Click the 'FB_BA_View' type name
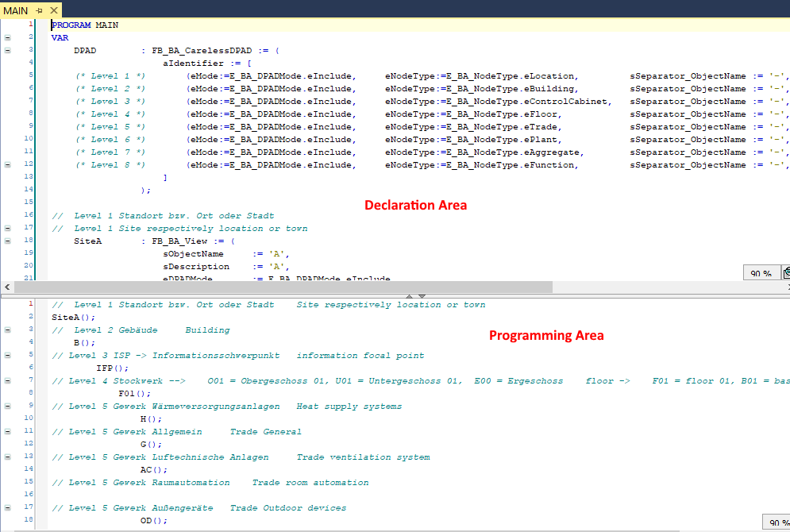790x532 pixels. point(180,241)
